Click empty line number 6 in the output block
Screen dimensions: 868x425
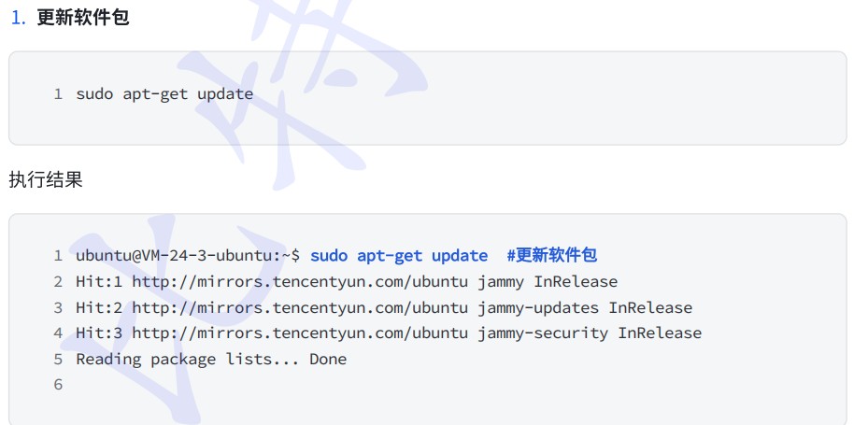(58, 385)
